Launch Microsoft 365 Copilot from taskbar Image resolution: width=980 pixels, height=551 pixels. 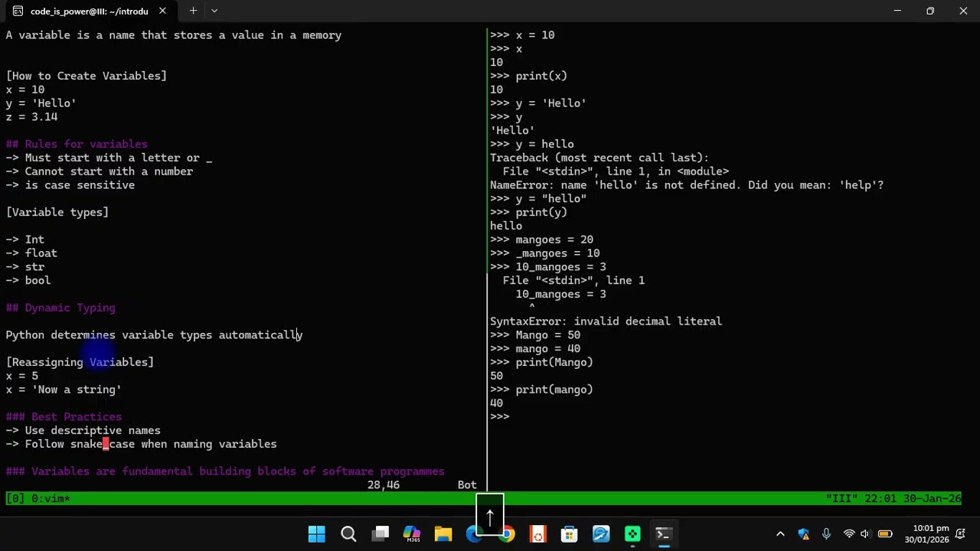(412, 534)
